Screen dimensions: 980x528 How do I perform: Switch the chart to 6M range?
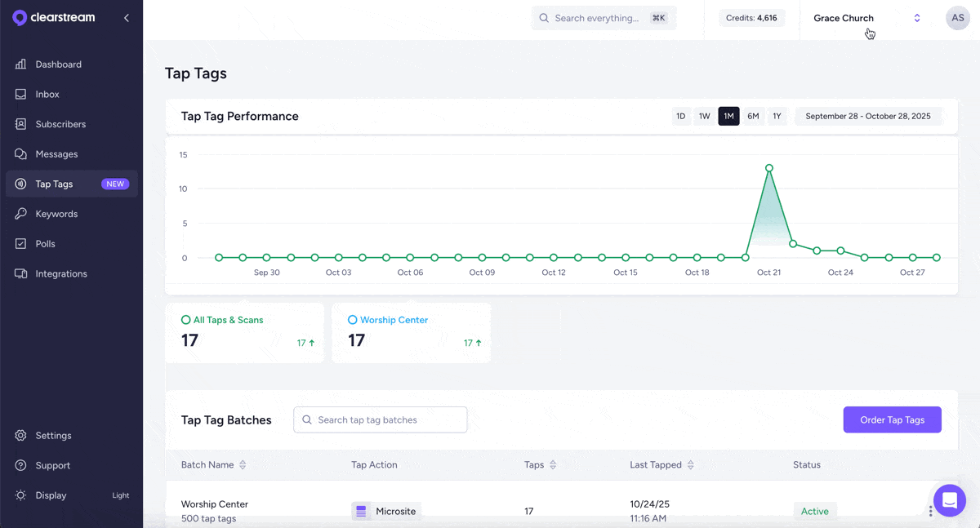point(753,117)
